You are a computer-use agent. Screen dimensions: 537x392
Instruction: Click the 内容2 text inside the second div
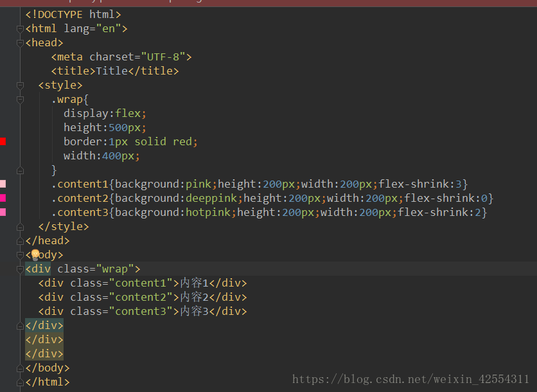pyautogui.click(x=194, y=297)
